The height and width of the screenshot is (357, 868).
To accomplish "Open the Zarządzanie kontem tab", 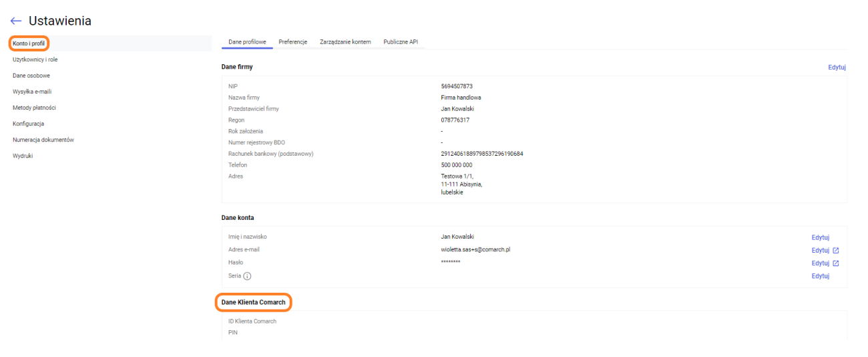I will pyautogui.click(x=345, y=42).
